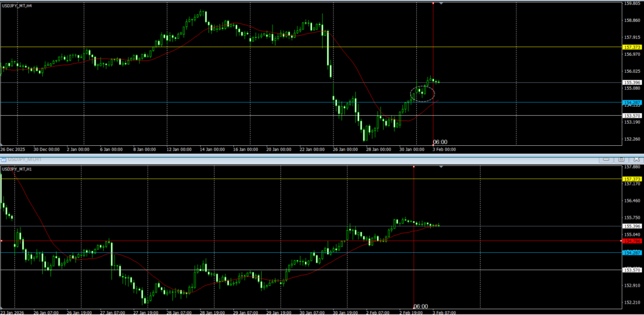Select top handle of H1 red vertical line

[413, 167]
